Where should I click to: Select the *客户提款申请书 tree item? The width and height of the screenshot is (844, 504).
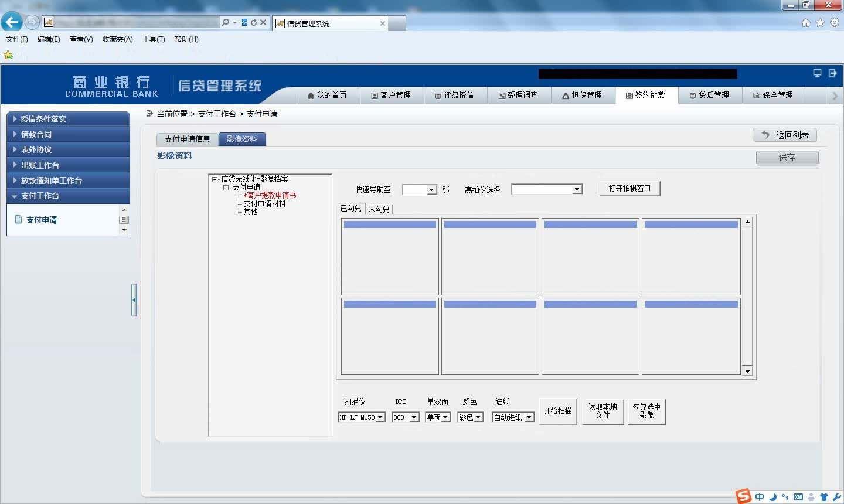(x=270, y=195)
